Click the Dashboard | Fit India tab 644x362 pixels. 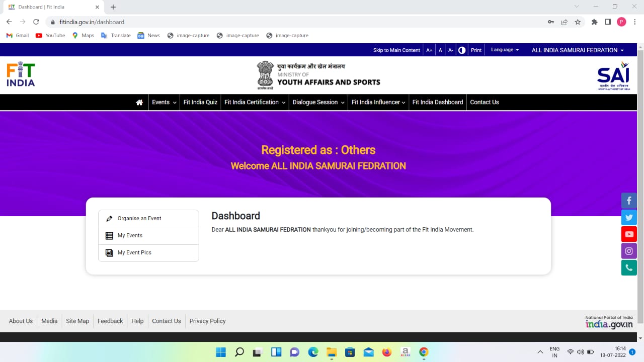pyautogui.click(x=53, y=8)
